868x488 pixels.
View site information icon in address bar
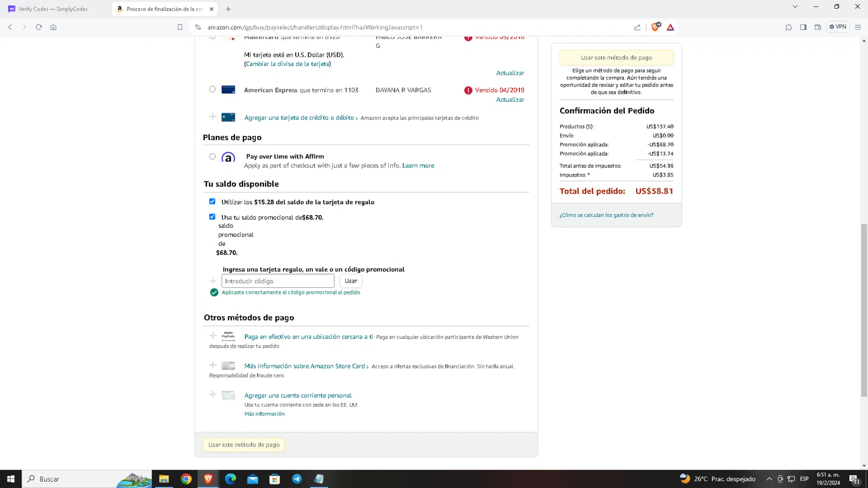pos(198,27)
